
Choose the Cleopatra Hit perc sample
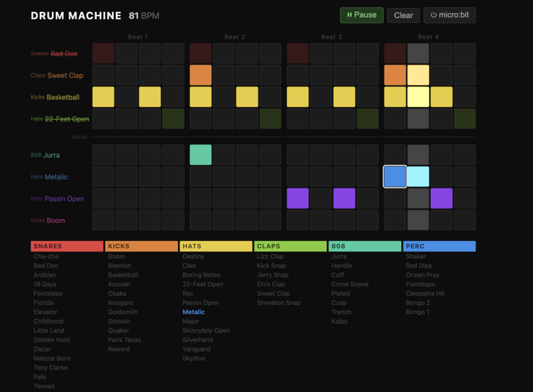(425, 294)
